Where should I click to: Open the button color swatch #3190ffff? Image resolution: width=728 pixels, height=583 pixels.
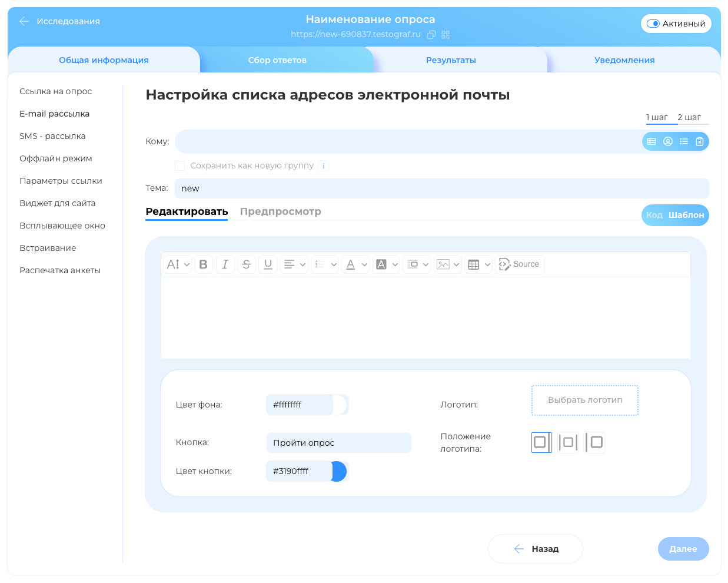pyautogui.click(x=339, y=471)
